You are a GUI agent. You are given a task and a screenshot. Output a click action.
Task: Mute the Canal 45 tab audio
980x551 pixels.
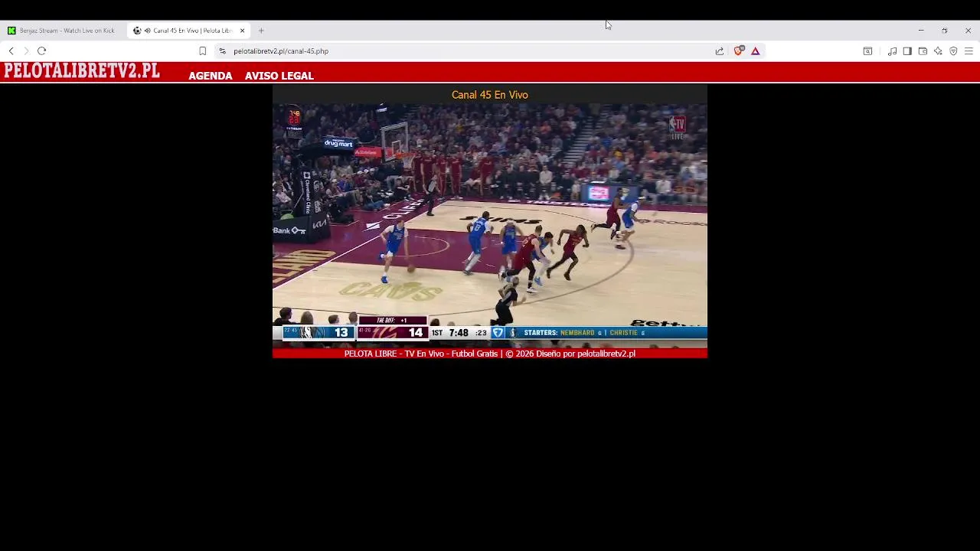tap(147, 31)
